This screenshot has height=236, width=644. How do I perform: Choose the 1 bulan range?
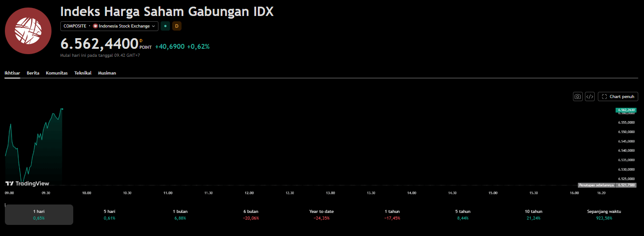pos(180,215)
